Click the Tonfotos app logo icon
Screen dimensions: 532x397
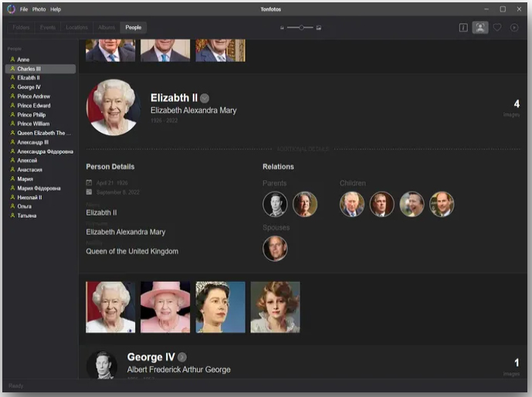(x=12, y=9)
